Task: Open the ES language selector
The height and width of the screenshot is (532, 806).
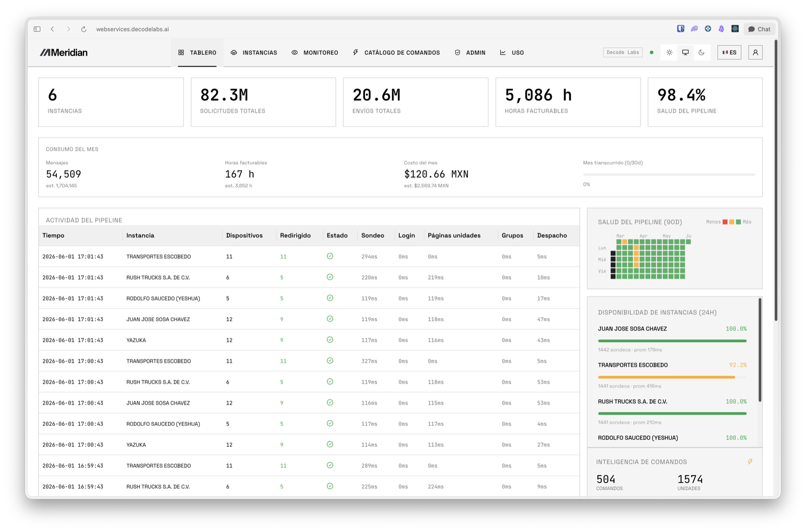Action: pyautogui.click(x=729, y=53)
